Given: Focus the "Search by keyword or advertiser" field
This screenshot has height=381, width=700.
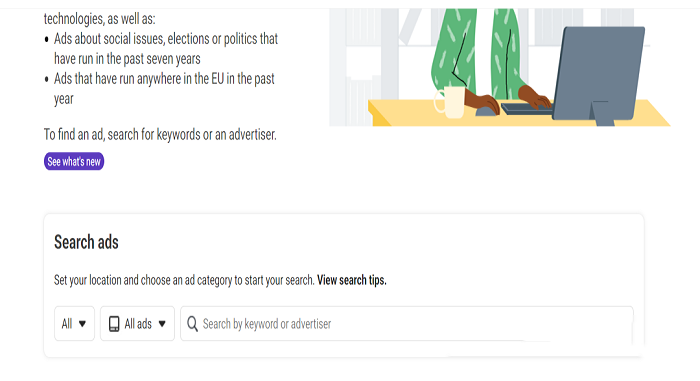Looking at the screenshot, I should pyautogui.click(x=407, y=323).
